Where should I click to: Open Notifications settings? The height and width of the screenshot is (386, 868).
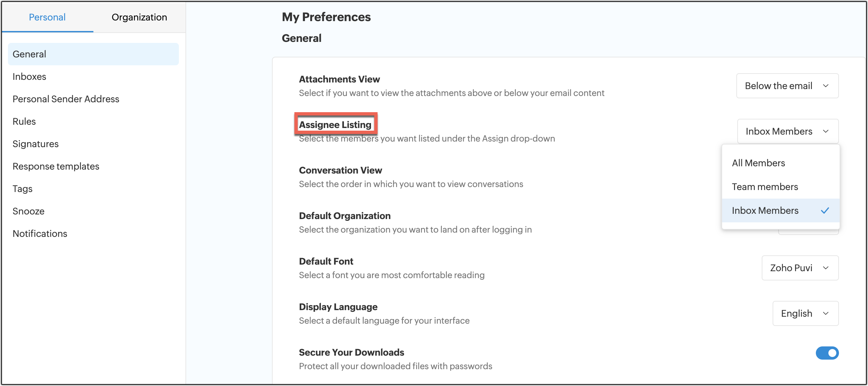[40, 234]
